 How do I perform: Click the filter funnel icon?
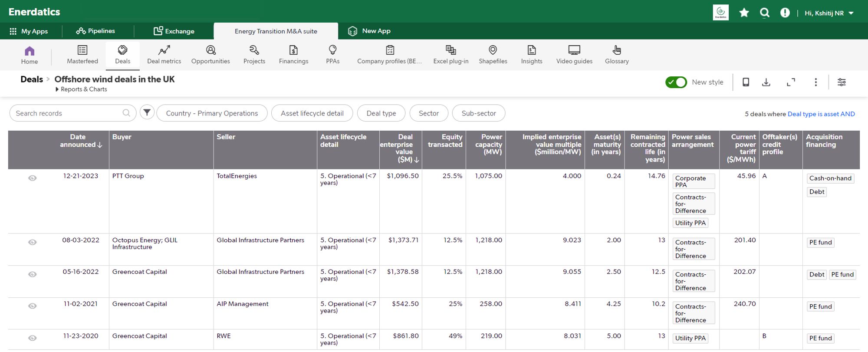(147, 113)
